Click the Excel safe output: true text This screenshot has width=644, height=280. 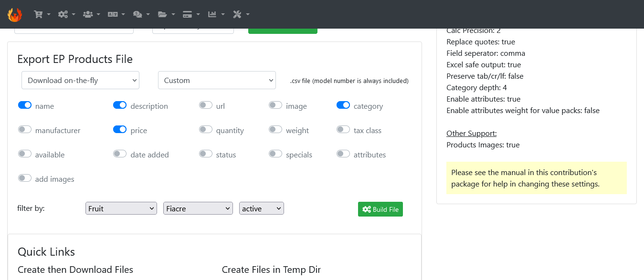point(484,64)
